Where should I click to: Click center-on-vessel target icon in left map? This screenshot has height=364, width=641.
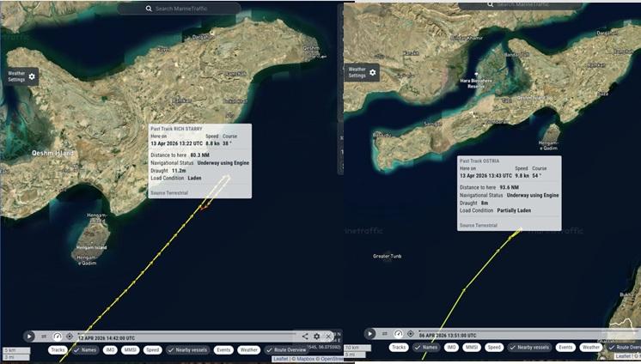70,337
